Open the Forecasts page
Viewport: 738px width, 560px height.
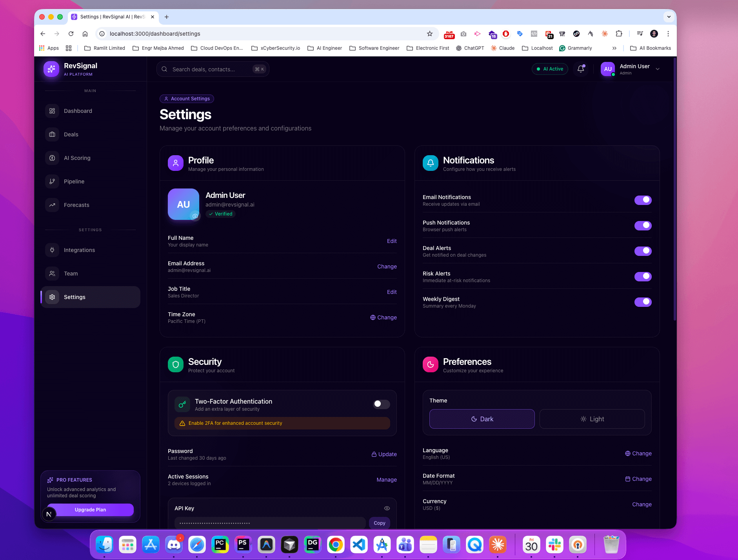pos(76,205)
